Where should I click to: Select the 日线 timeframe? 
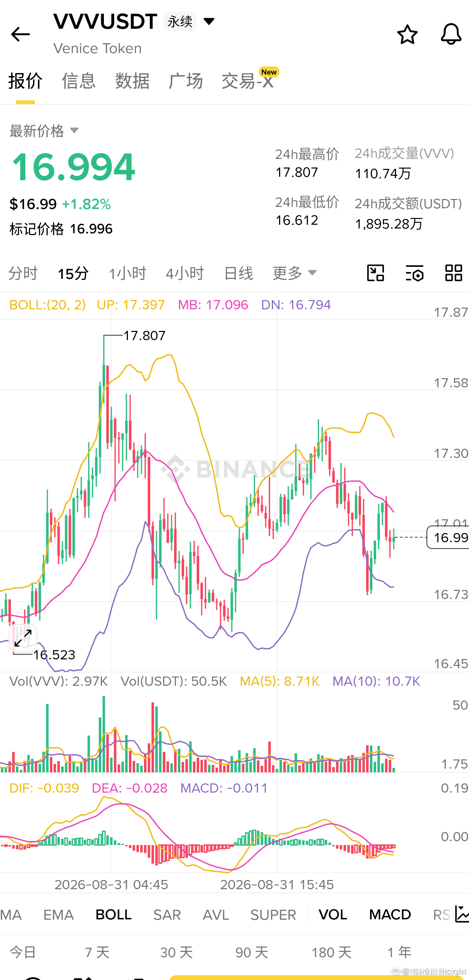click(239, 273)
